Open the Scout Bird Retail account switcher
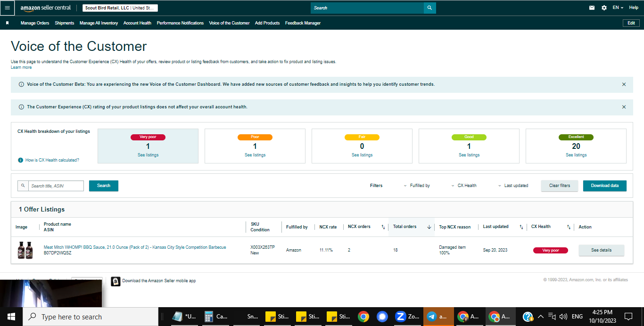 [120, 8]
